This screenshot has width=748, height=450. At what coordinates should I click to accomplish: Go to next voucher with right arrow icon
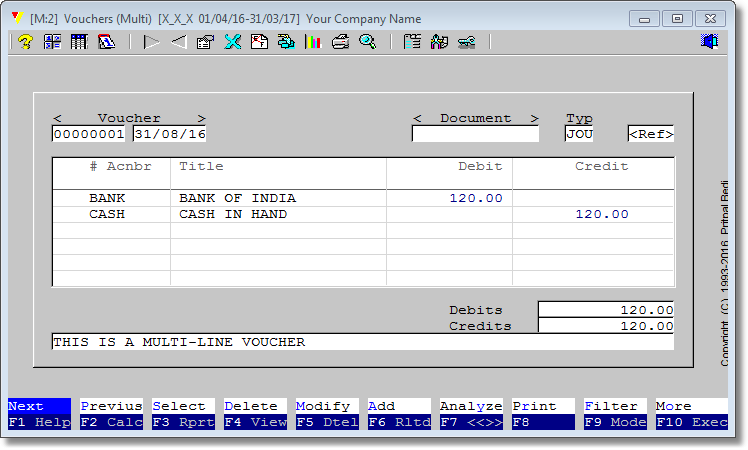(151, 42)
